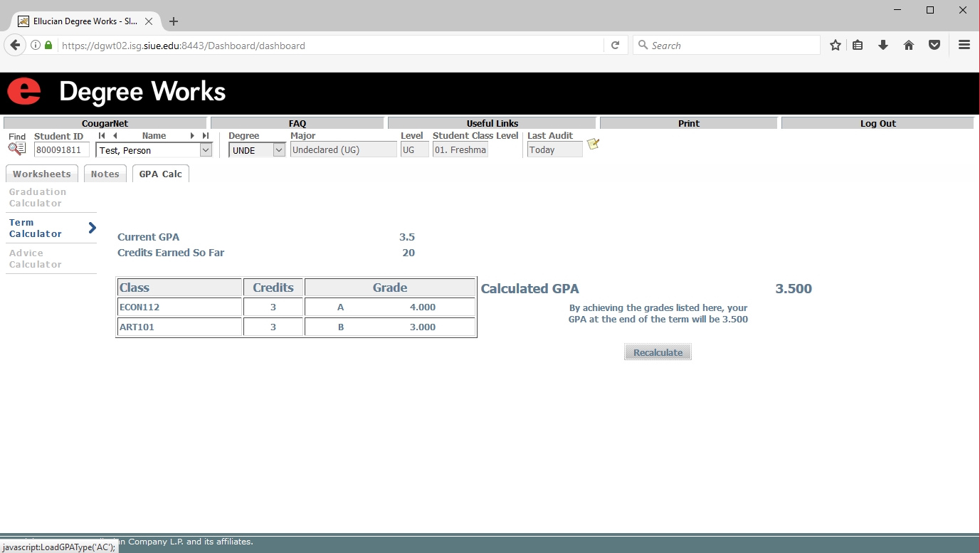Click the Find student magnifier icon

click(16, 149)
